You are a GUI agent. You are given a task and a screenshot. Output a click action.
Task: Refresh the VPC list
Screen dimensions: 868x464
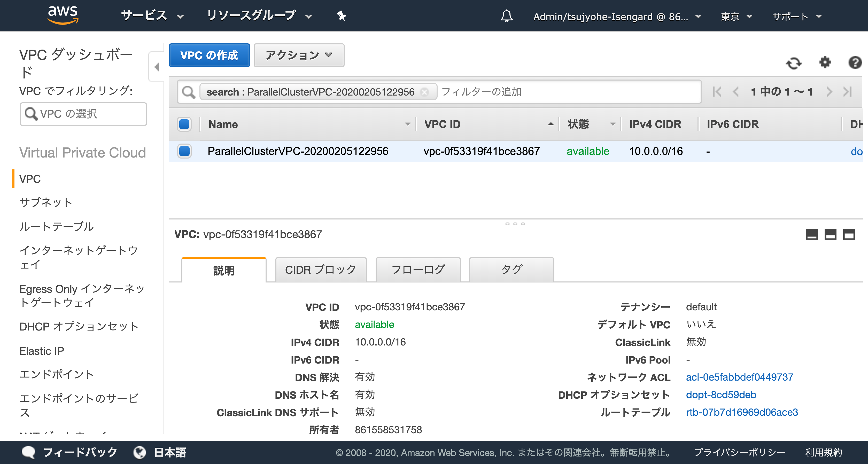click(x=794, y=63)
